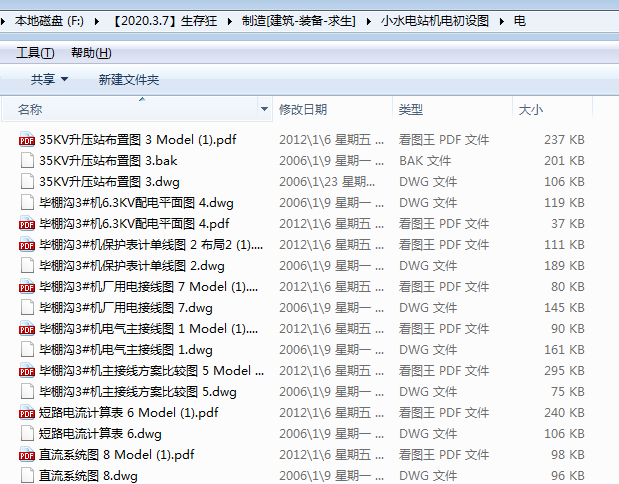Click PDF icon of 35KV升压站布置图 3 Model (1).pdf
The height and width of the screenshot is (484, 619).
point(27,140)
